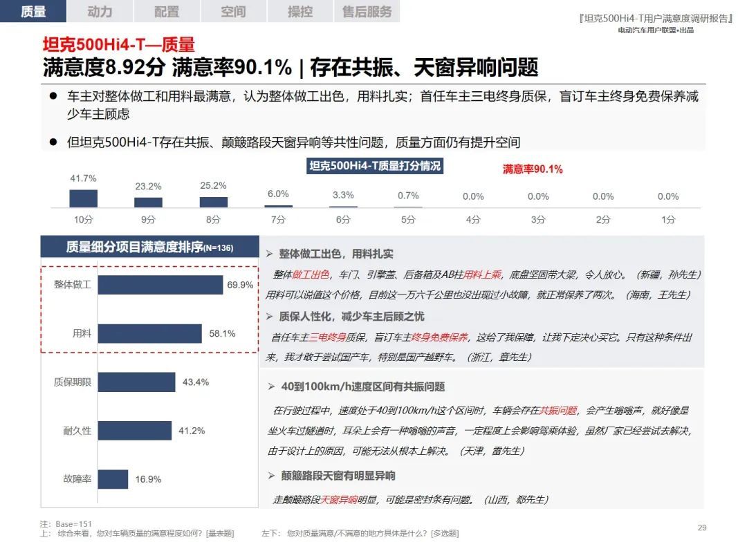The width and height of the screenshot is (747, 560).
Task: Click the headline starting with 满意度8.92分
Action: [290, 67]
